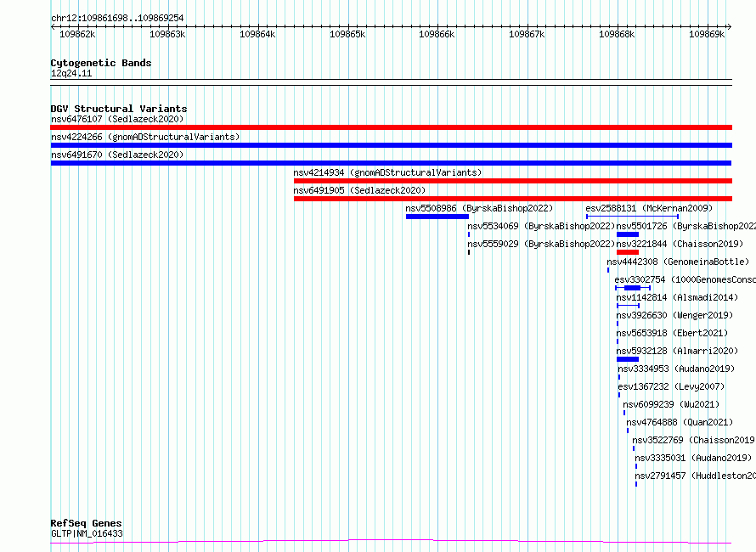The image size is (756, 552).
Task: Click the nsv5559029 (ByrskaBishop2022) label
Action: [x=541, y=244]
